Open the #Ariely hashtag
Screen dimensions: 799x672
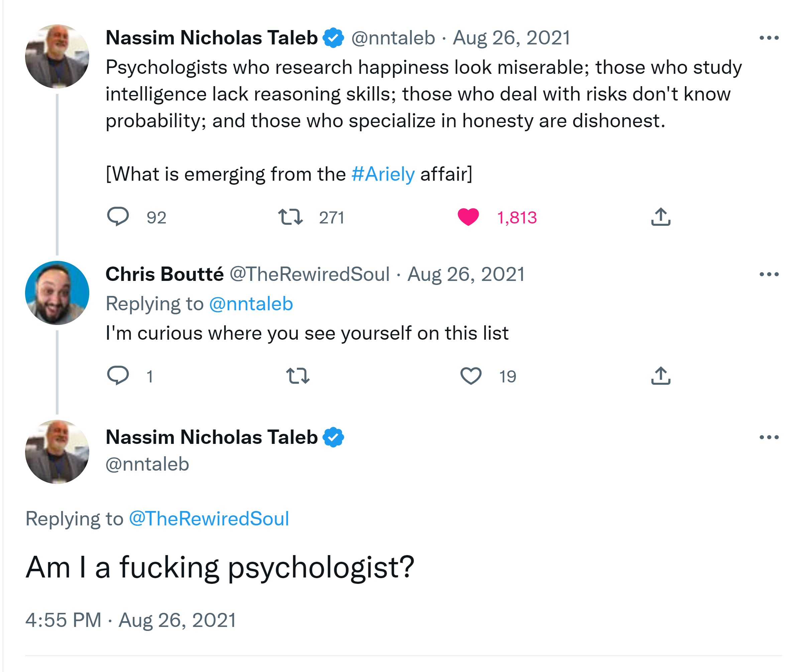[383, 174]
